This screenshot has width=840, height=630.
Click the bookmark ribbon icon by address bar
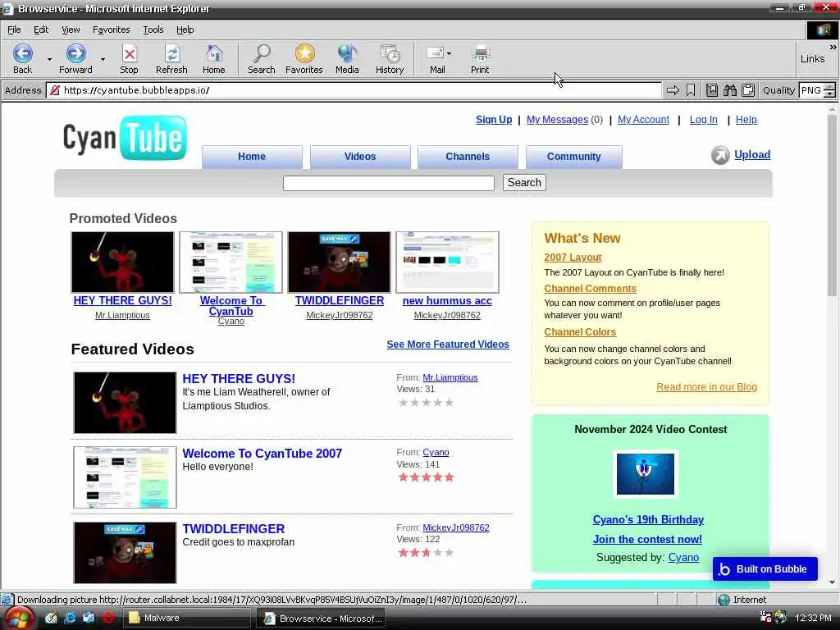pos(691,90)
